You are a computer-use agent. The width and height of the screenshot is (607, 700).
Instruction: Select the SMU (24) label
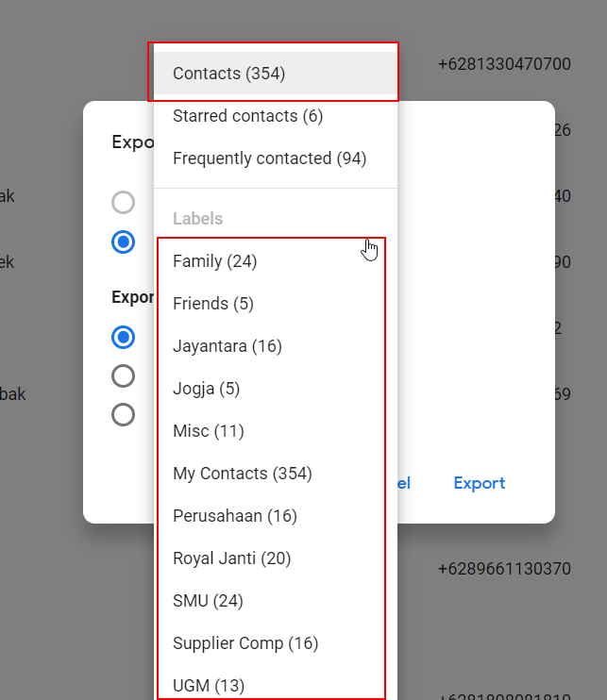click(210, 601)
